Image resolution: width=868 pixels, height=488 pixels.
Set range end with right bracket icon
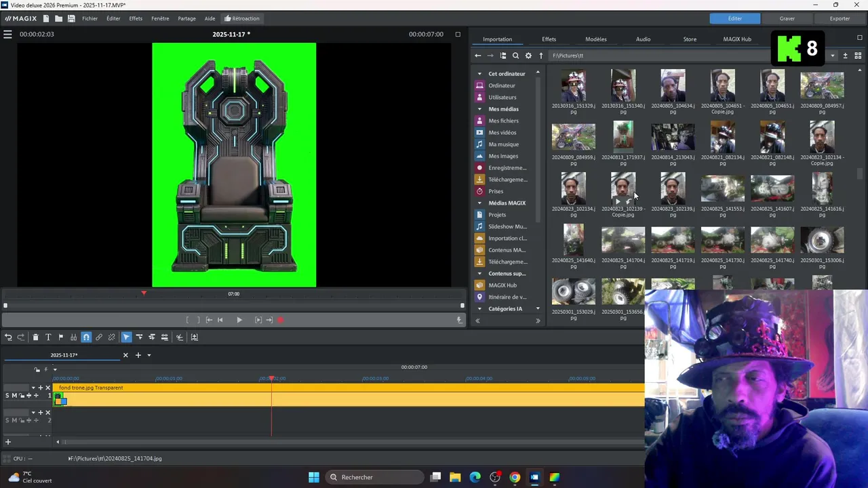coord(198,320)
